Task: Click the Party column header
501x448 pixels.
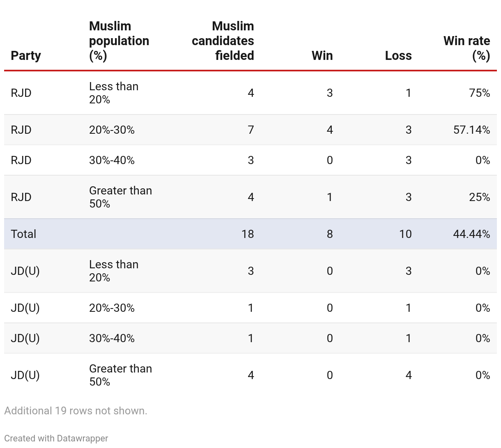Action: tap(26, 55)
